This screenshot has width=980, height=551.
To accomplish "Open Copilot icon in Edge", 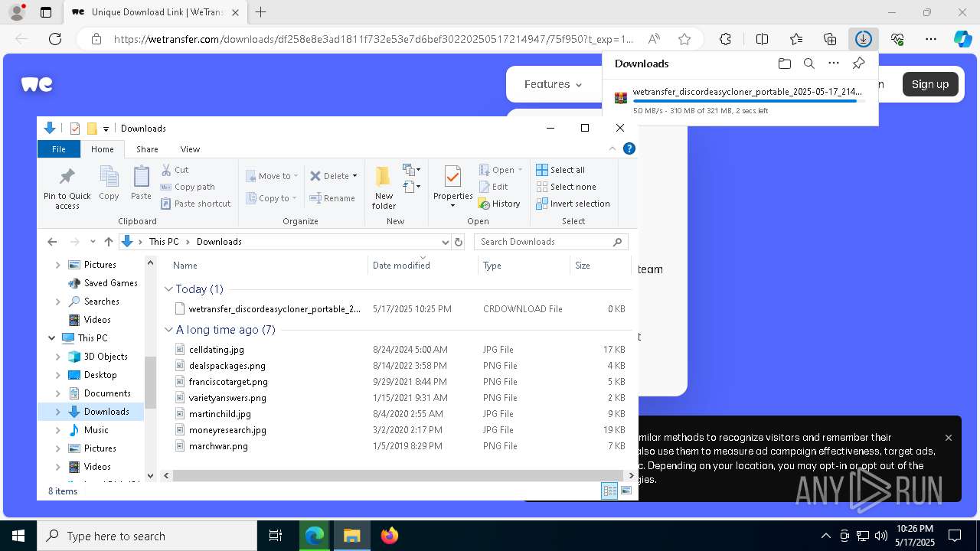I will pos(962,39).
